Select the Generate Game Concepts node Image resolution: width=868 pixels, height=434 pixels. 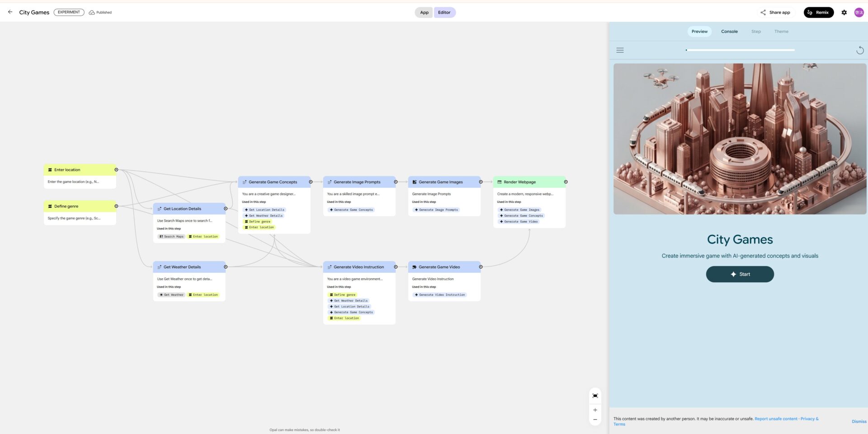click(273, 182)
